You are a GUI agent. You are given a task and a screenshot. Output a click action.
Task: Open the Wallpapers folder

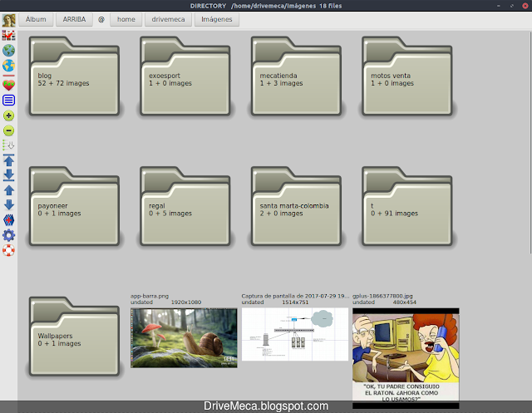tap(74, 337)
